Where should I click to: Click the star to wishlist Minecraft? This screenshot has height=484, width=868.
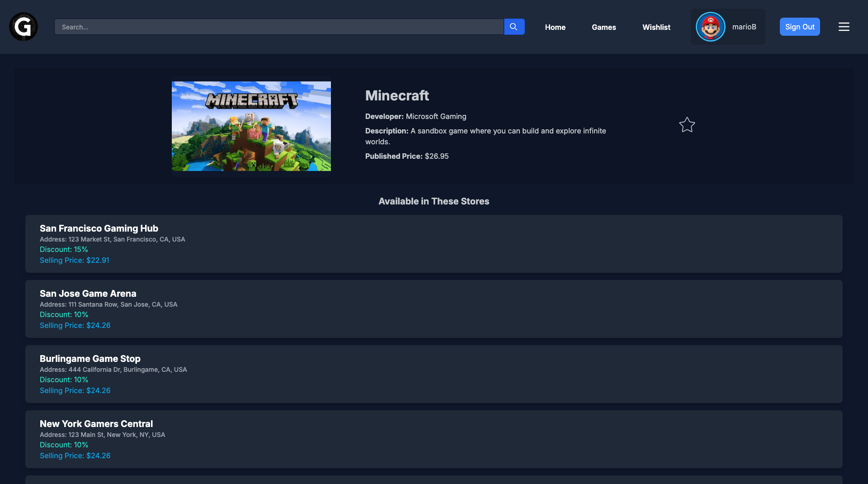[x=687, y=125]
